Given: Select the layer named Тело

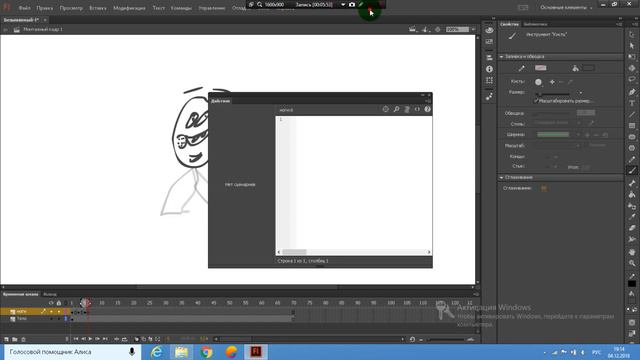Looking at the screenshot, I should [22, 319].
